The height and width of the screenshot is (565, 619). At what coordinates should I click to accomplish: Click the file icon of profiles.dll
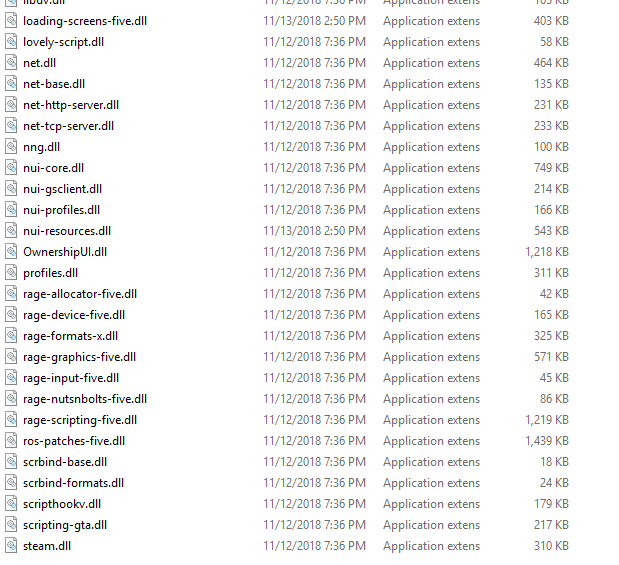pyautogui.click(x=11, y=273)
